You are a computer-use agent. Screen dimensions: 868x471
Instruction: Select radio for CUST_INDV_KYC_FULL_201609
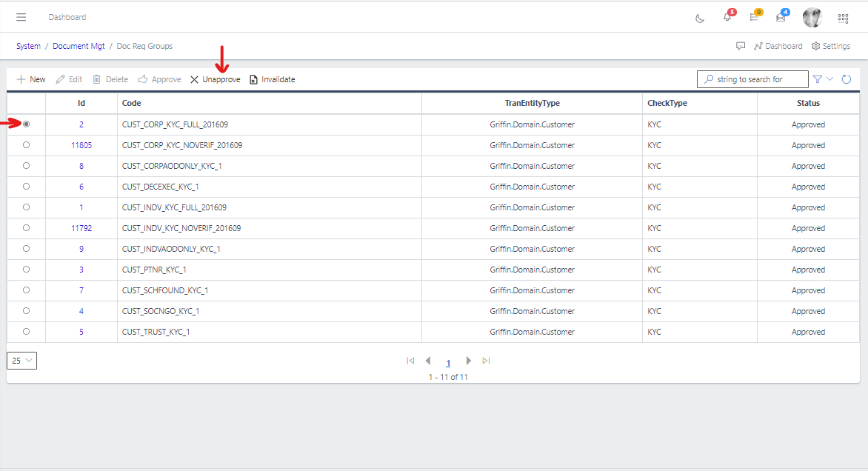point(26,207)
